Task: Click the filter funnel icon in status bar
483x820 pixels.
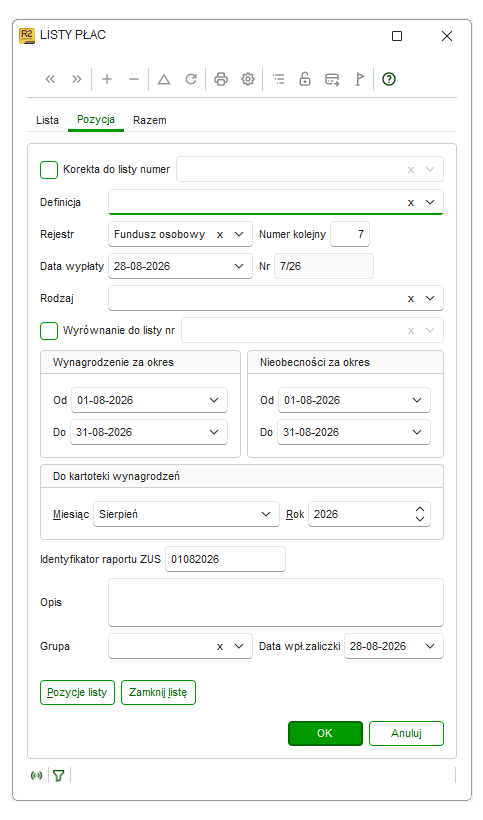Action: click(59, 776)
